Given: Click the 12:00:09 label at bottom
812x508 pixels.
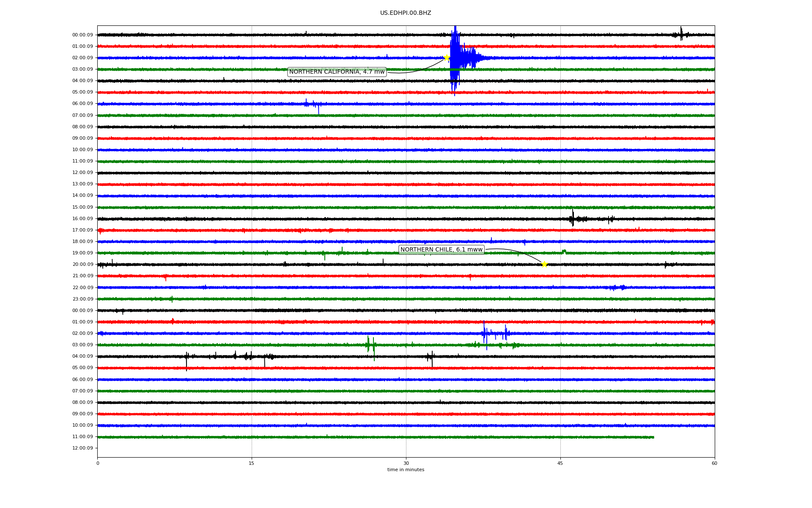Looking at the screenshot, I should coord(82,448).
